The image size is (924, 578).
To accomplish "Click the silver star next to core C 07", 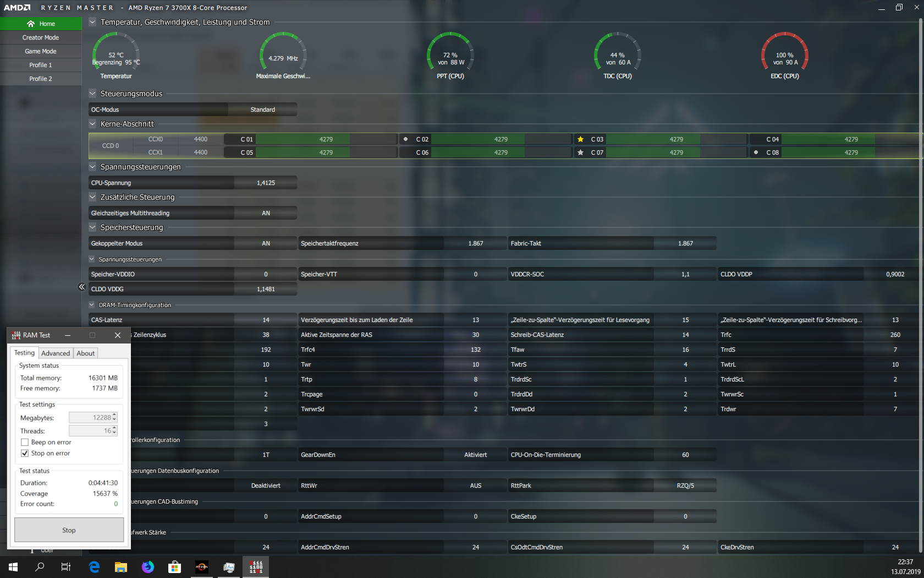I will click(580, 152).
